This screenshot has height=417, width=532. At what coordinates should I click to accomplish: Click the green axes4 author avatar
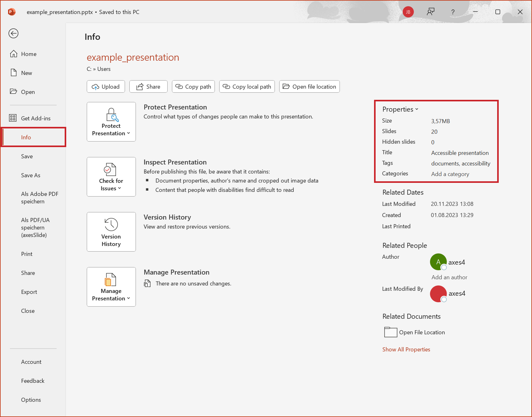(x=438, y=262)
